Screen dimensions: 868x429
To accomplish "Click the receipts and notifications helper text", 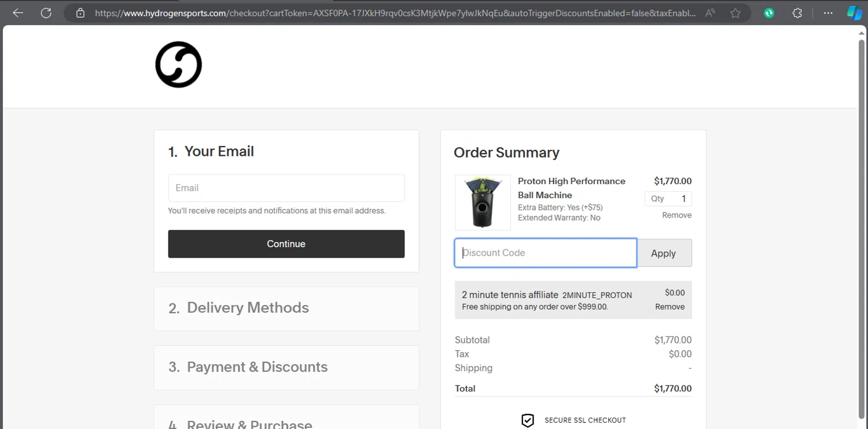I will tap(277, 211).
